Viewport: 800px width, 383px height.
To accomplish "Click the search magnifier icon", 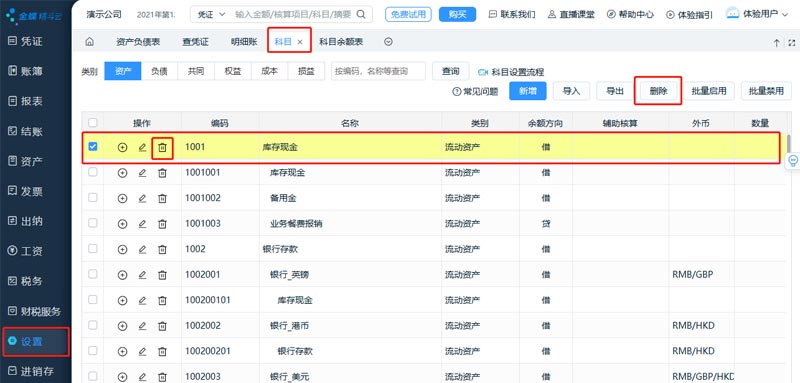I will coord(361,14).
